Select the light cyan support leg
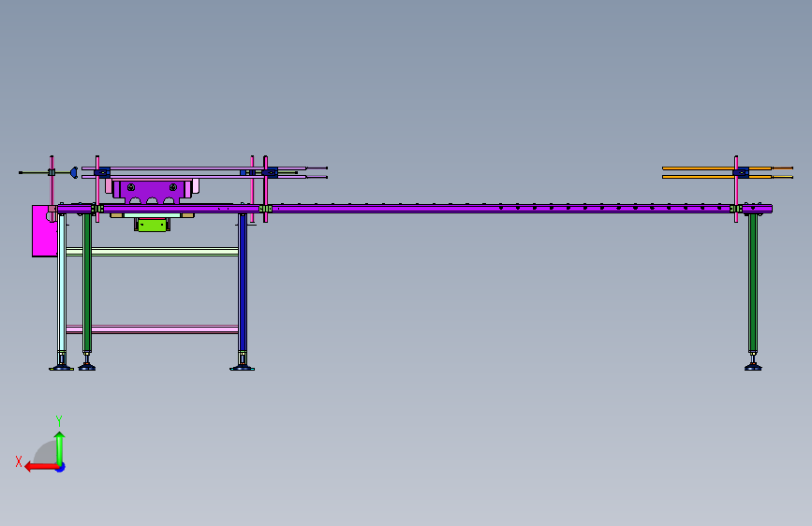Screen dimensions: 812x526 click(x=62, y=282)
